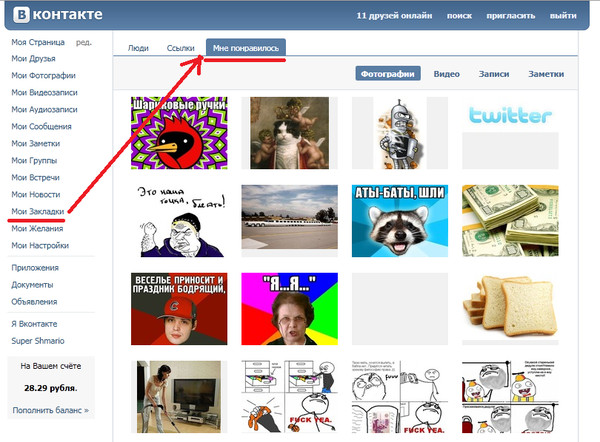
Task: Open the robot Bender photo
Action: [400, 133]
